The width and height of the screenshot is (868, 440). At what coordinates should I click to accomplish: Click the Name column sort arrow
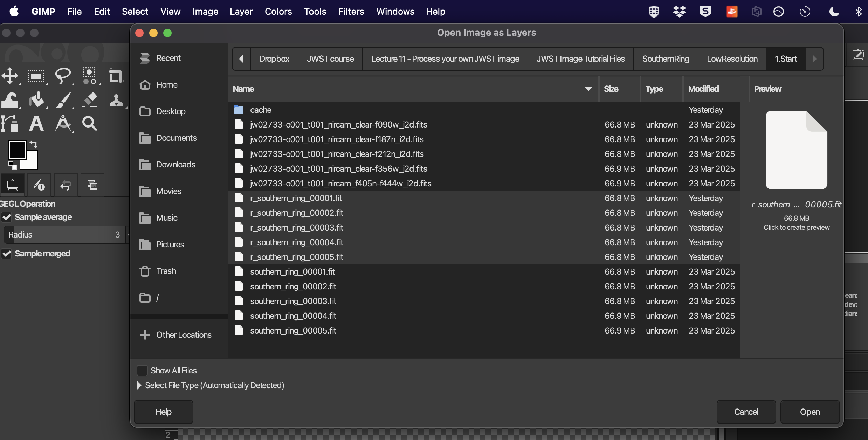[x=588, y=89]
